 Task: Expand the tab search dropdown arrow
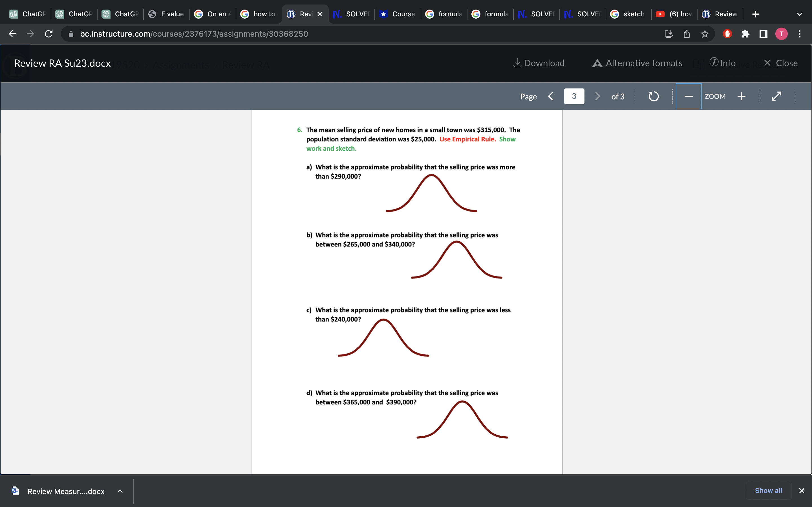point(799,14)
